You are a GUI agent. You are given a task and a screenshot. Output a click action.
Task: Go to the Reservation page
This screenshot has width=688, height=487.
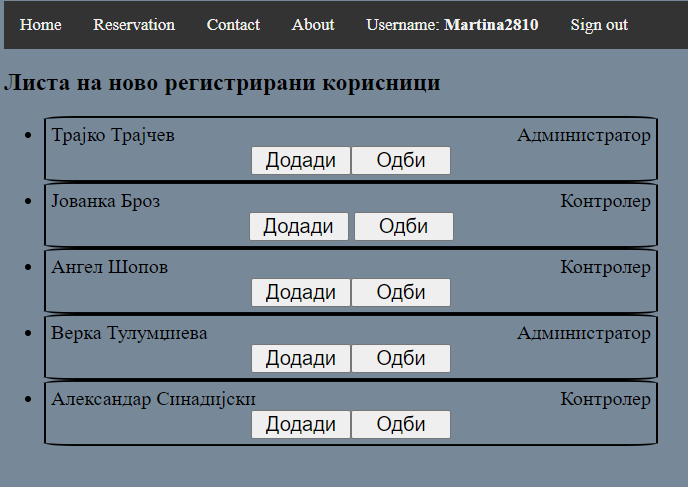(134, 25)
